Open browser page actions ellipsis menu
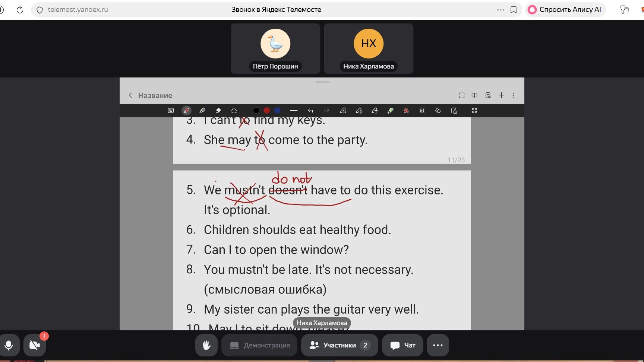 (x=501, y=10)
